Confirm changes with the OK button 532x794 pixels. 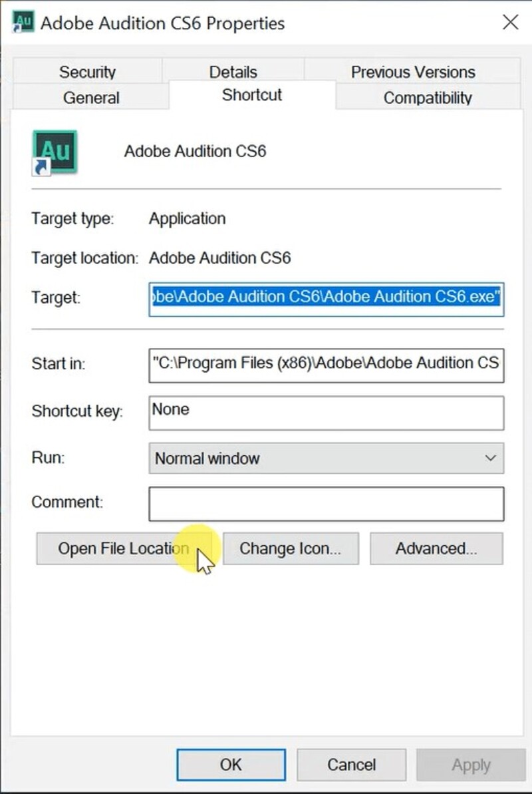(x=231, y=764)
